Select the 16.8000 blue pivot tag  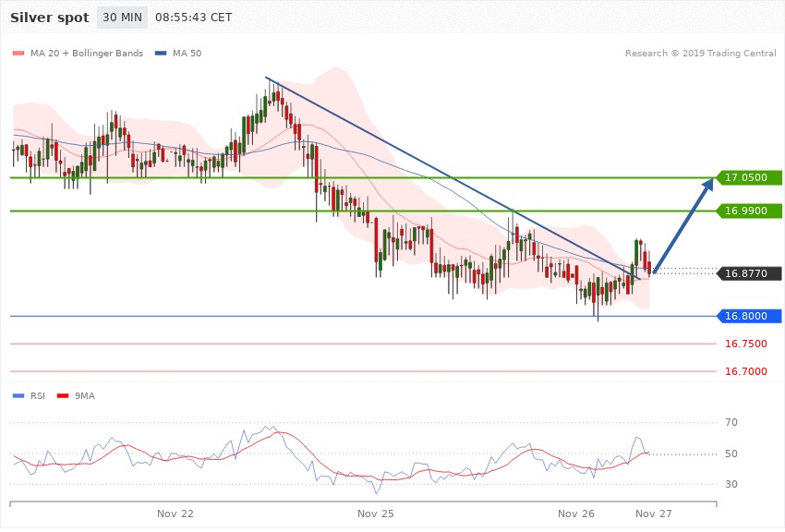(x=749, y=316)
